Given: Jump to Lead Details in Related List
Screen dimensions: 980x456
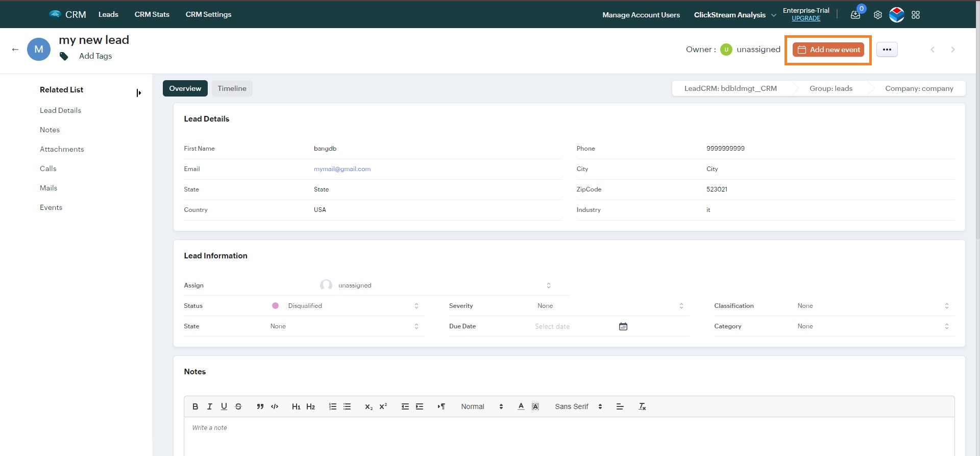Looking at the screenshot, I should [x=60, y=110].
